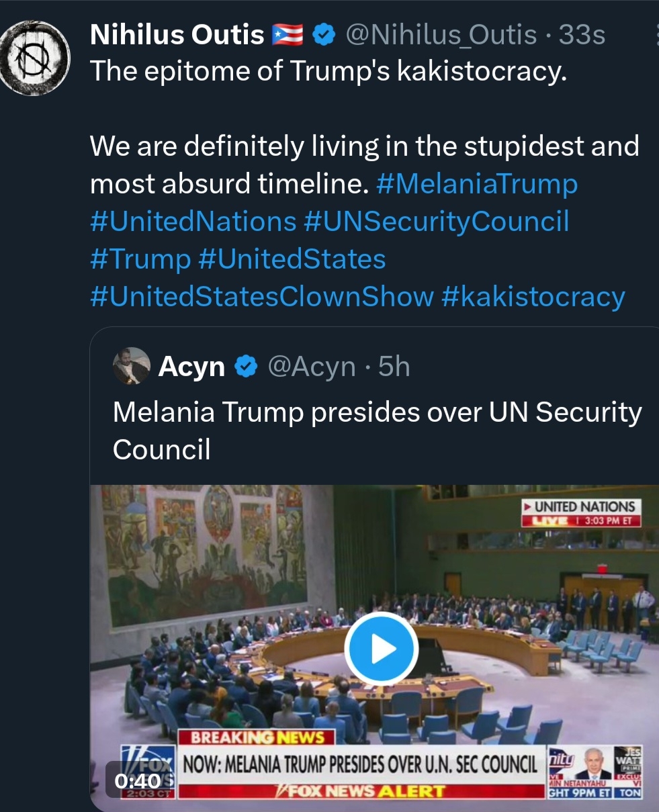Screen dimensions: 659x812
Task: Open the #UnitedStates hashtag
Action: coord(292,259)
